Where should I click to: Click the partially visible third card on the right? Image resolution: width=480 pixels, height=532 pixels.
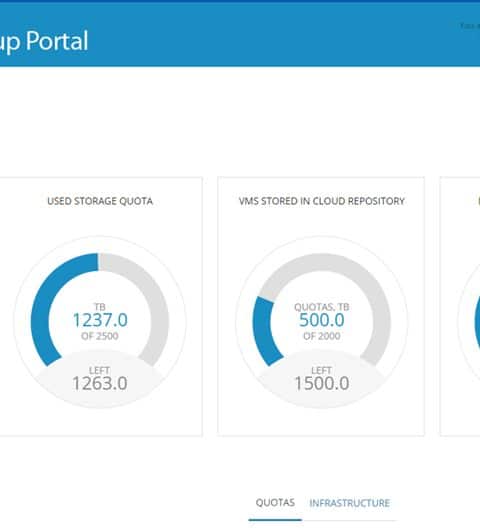point(460,306)
